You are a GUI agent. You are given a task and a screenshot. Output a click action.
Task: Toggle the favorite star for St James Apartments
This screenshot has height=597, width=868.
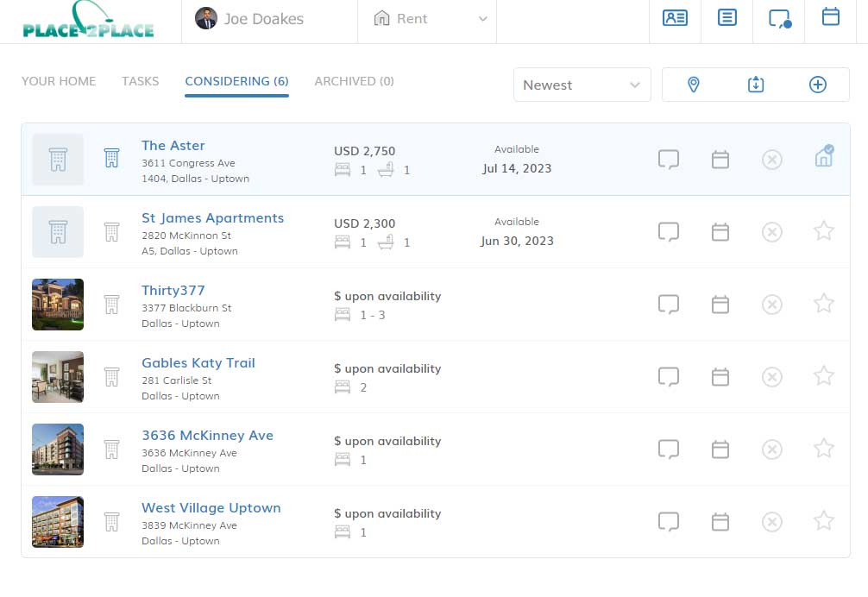coord(823,231)
